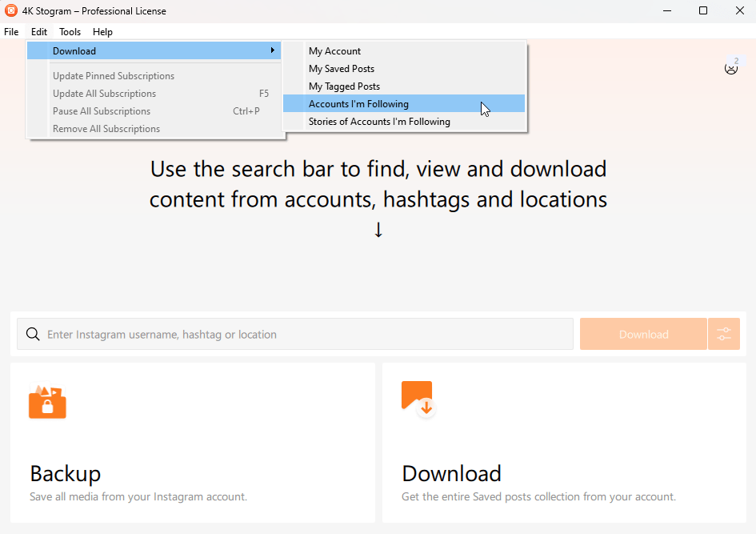Open the Backup card
Image resolution: width=756 pixels, height=534 pixels.
(x=192, y=443)
